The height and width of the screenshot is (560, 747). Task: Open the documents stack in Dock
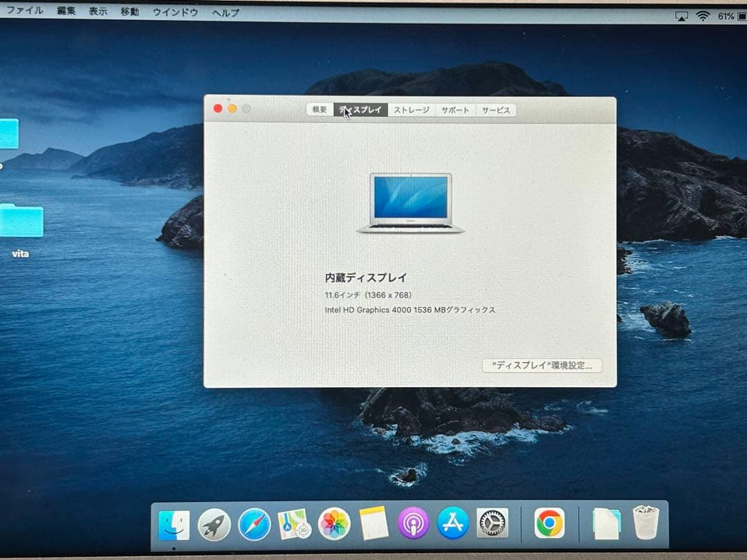pos(607,524)
